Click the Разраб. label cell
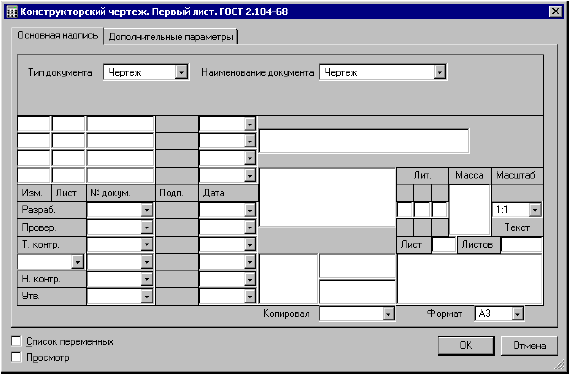569x375 pixels. 52,210
